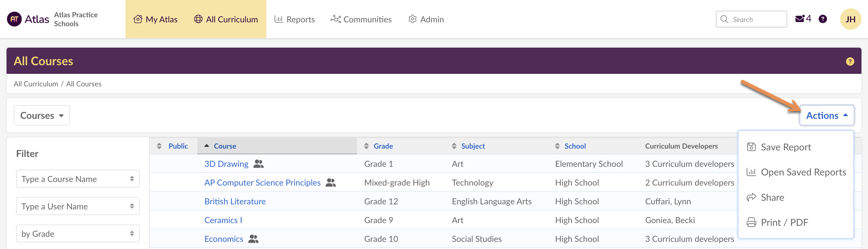Click the Atlas logo icon
Image resolution: width=868 pixels, height=249 pixels.
[x=14, y=19]
